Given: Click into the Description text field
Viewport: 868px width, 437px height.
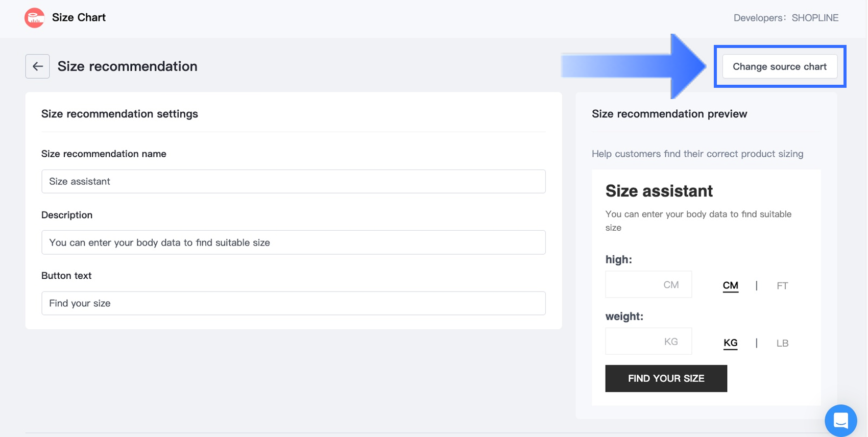Looking at the screenshot, I should tap(293, 242).
